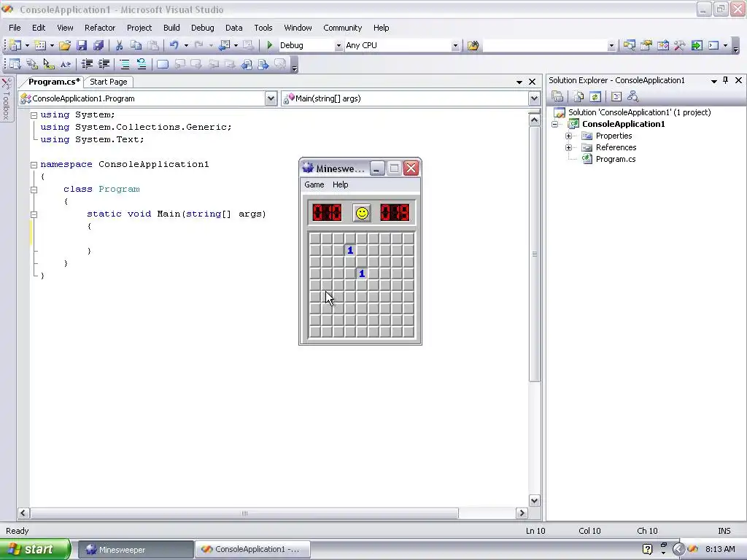Viewport: 747px width, 560px height.
Task: Click the Display Word Completion icon
Action: 65,64
